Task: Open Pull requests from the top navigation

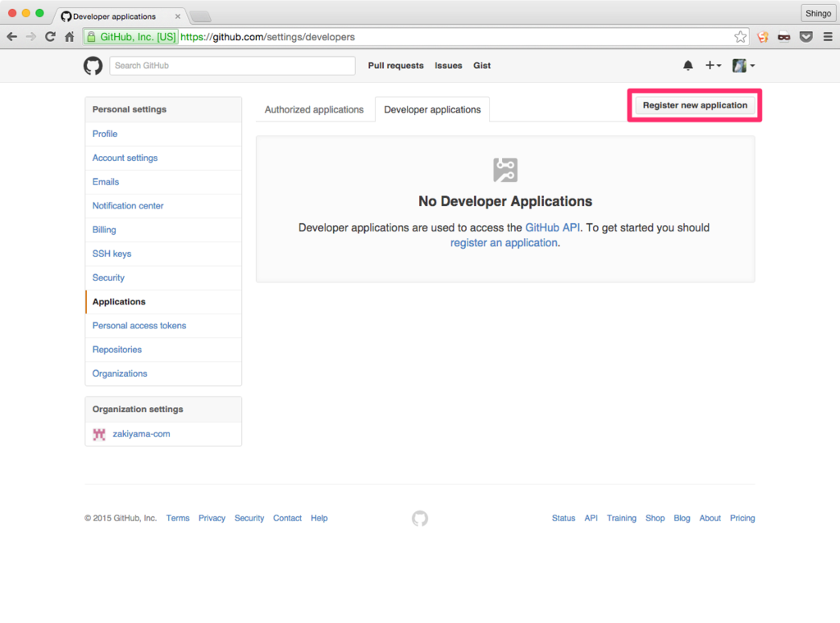Action: 395,66
